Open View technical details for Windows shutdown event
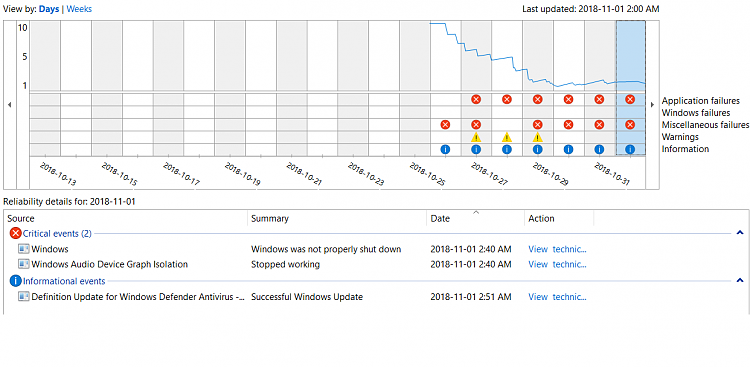Screen dimensions: 750x367 pos(557,249)
